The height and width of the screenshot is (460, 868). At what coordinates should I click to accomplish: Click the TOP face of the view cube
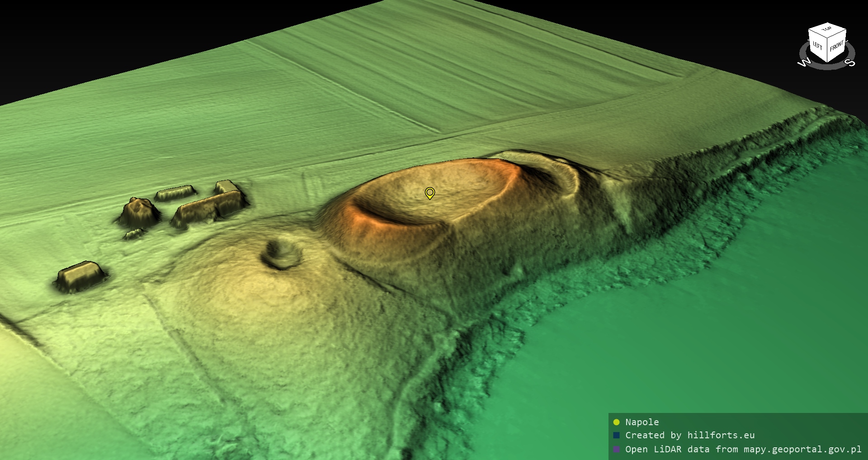[827, 30]
